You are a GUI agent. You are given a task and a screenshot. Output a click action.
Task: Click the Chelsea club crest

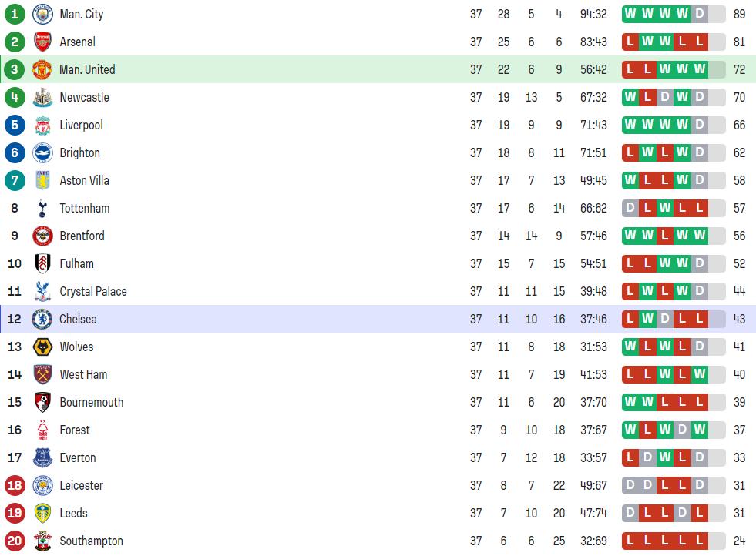click(42, 319)
